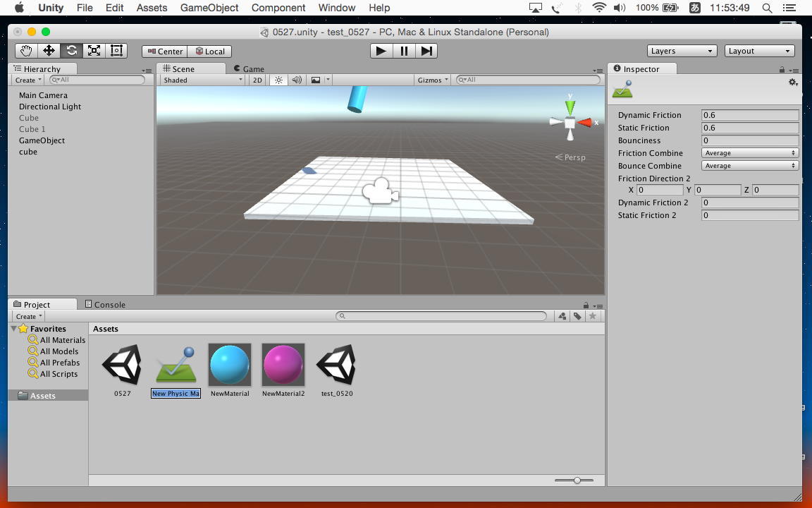Click Search by Label tag icon
Image resolution: width=812 pixels, height=508 pixels.
pyautogui.click(x=577, y=315)
